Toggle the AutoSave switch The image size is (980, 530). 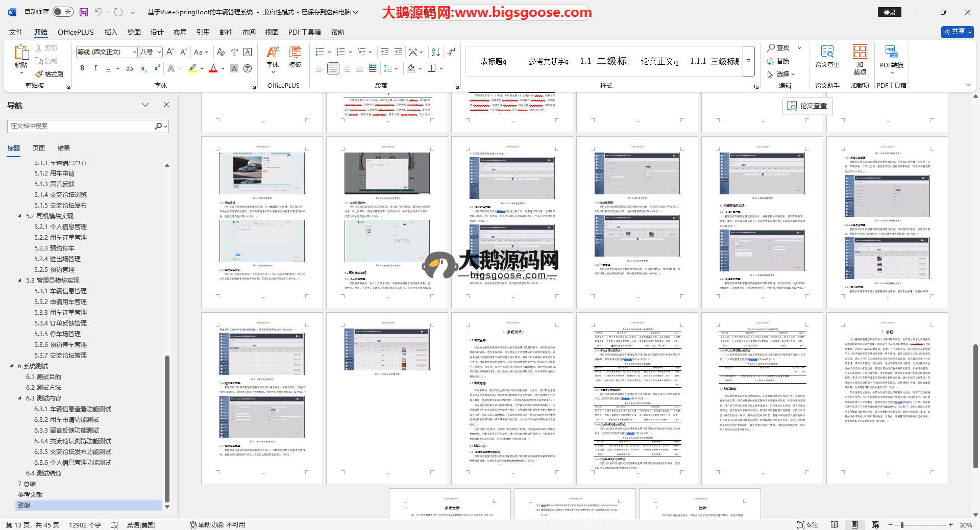[x=63, y=12]
